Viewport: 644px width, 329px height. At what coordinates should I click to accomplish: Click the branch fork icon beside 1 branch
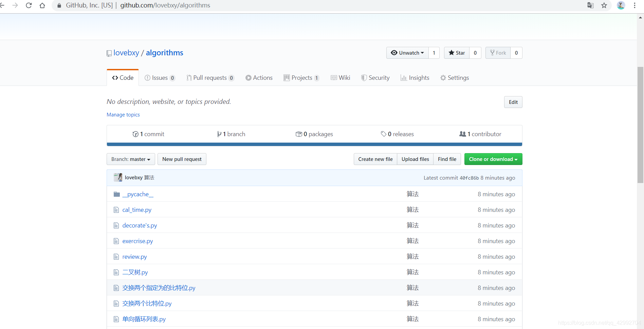click(219, 134)
